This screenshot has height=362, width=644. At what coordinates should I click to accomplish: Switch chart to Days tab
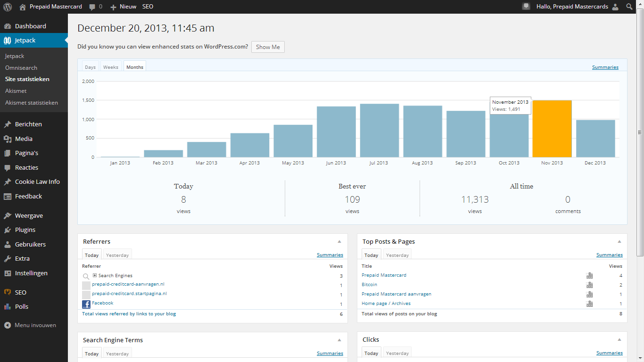90,67
